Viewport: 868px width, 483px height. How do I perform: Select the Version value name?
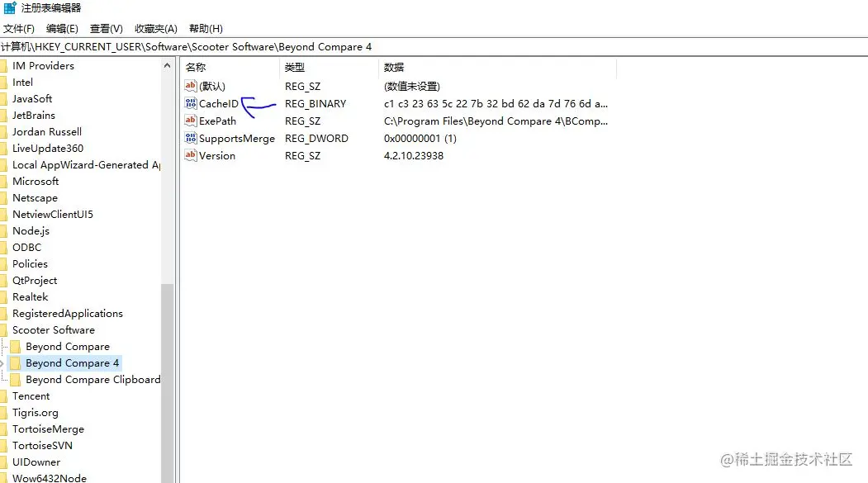(x=217, y=155)
